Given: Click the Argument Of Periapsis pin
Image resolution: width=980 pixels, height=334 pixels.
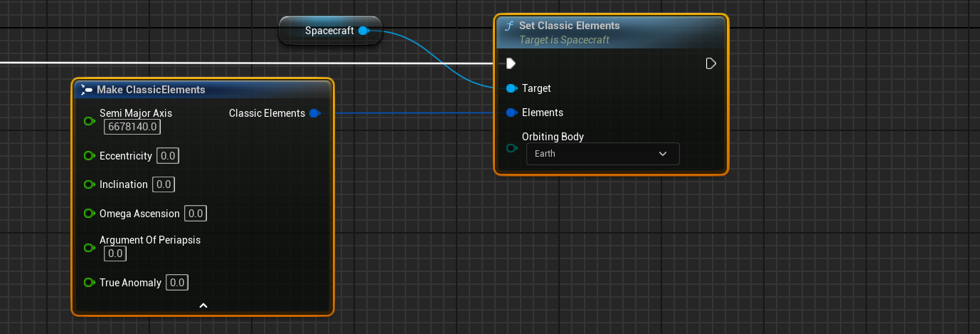Looking at the screenshot, I should pyautogui.click(x=89, y=248).
